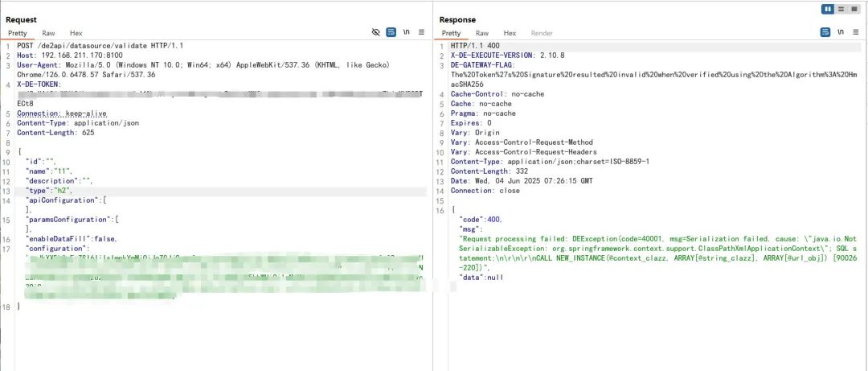Click the 'User-Agent: Mozilla/5.0' header line
The height and width of the screenshot is (371, 868).
[x=203, y=65]
